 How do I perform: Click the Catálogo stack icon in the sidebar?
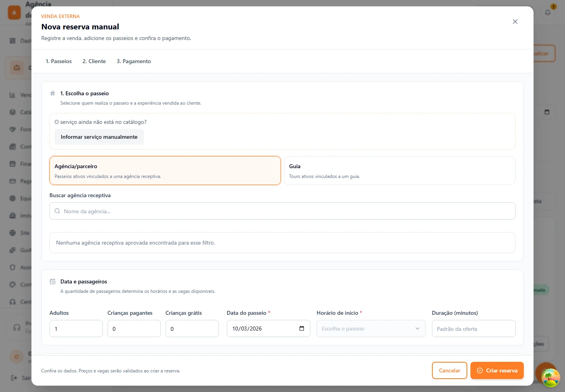13,112
